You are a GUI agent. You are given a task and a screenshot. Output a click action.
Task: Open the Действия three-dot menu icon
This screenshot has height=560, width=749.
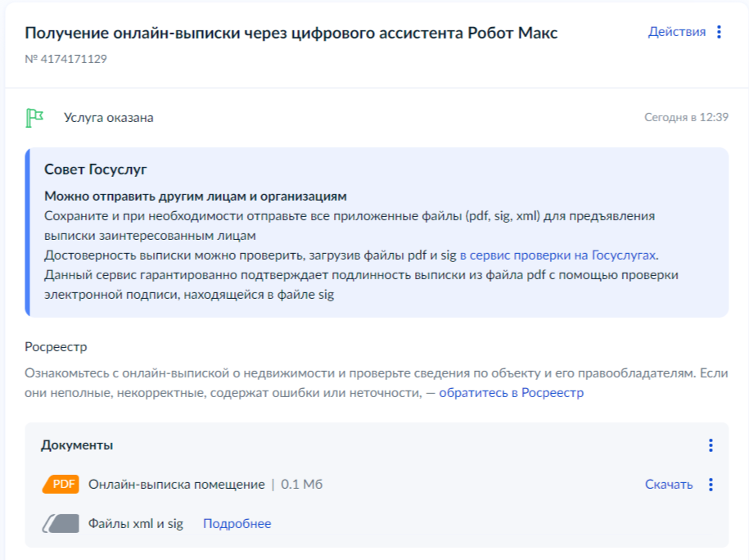[719, 32]
